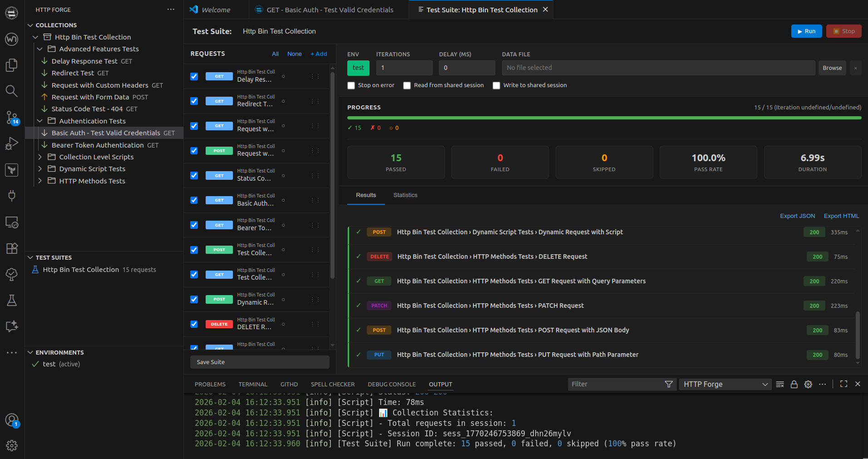Open the HTTP Forge output channel dropdown
The height and width of the screenshot is (459, 868).
click(x=725, y=384)
